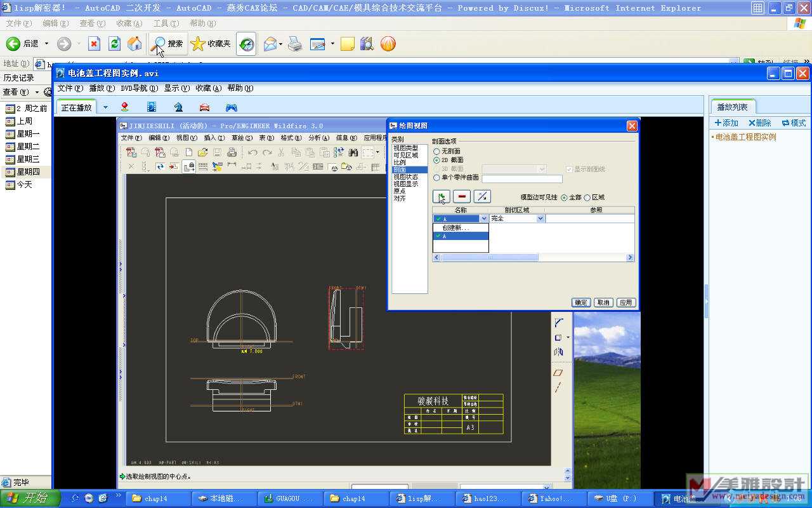The height and width of the screenshot is (508, 812).
Task: Click the binoculars find icon in Pro/ENGINEER
Action: click(x=353, y=152)
